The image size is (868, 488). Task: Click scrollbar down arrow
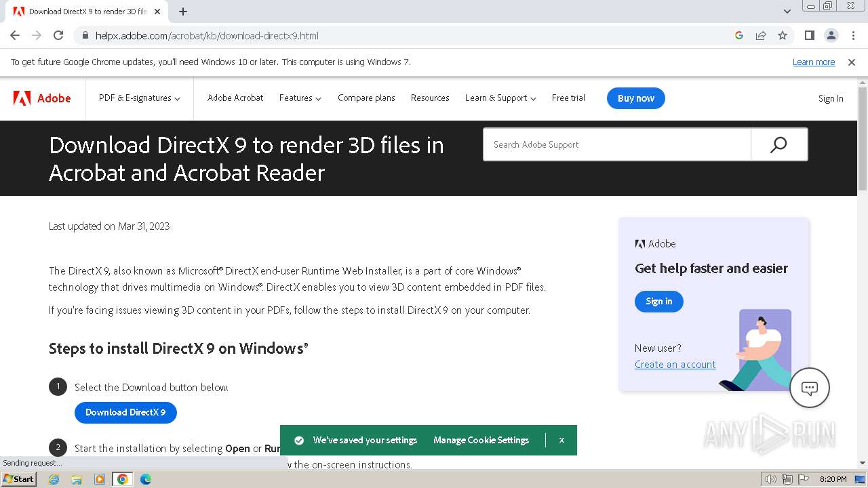[x=863, y=464]
